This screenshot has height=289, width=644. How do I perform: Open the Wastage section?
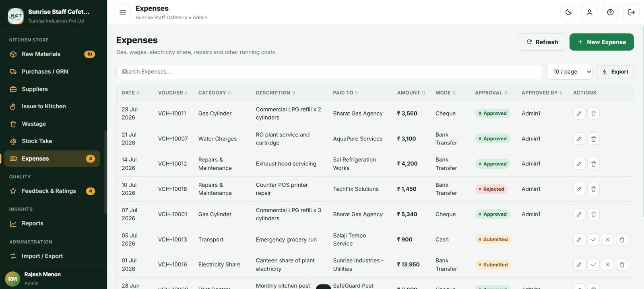click(x=52, y=124)
